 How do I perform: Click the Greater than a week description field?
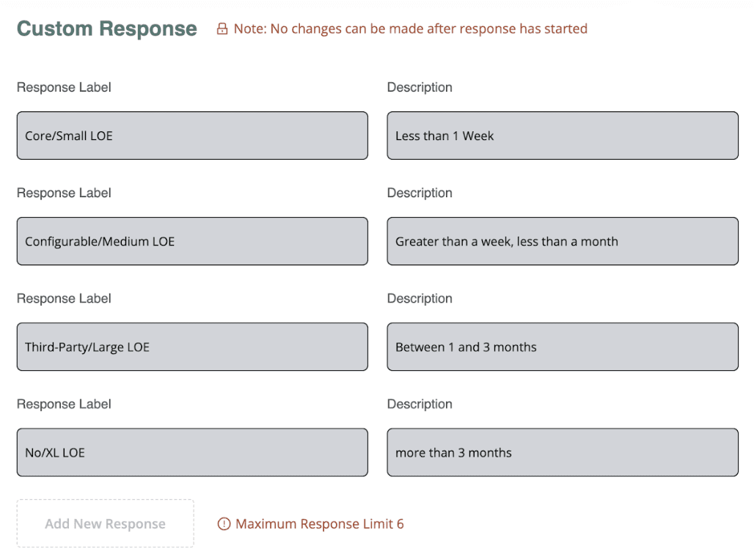[563, 241]
